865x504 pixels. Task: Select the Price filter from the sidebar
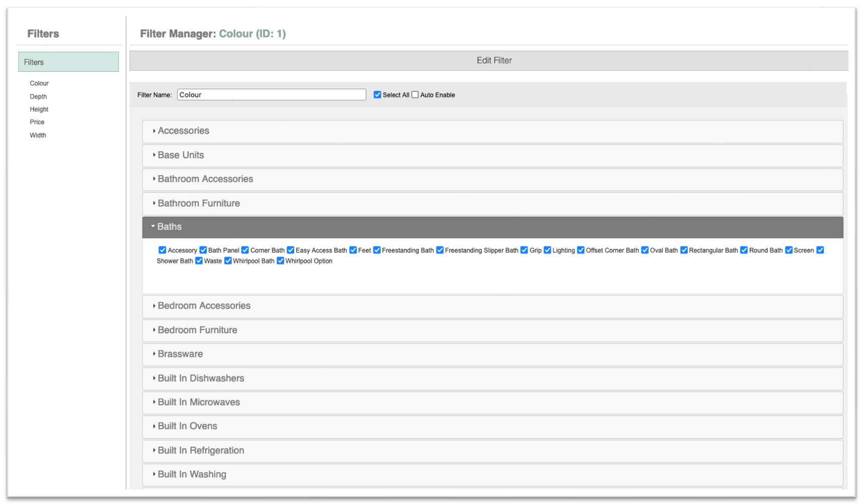[37, 122]
